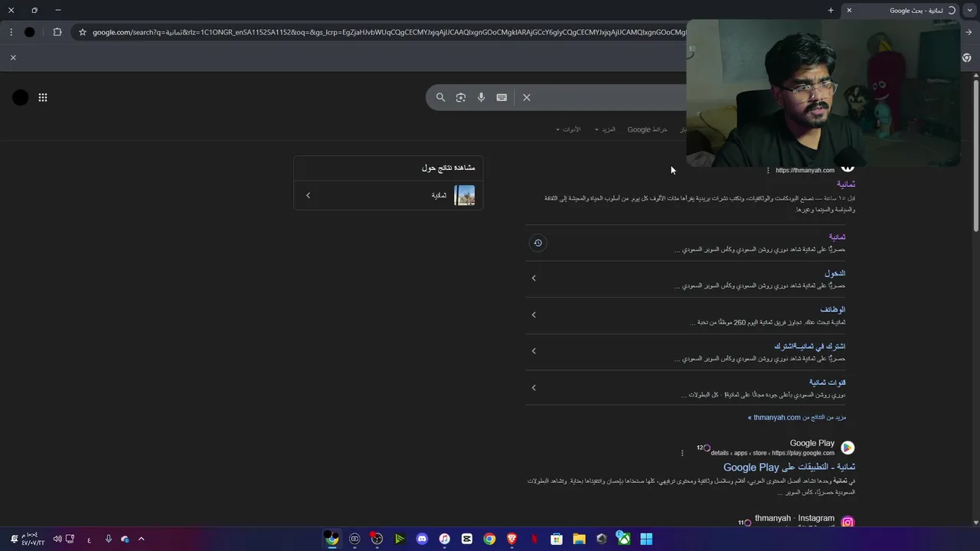The image size is (980, 551).
Task: Open الأدوات search tools dropdown
Action: [x=568, y=129]
